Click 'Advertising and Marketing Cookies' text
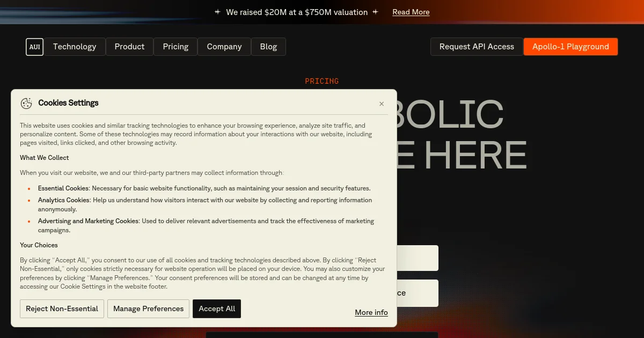 [x=89, y=221]
